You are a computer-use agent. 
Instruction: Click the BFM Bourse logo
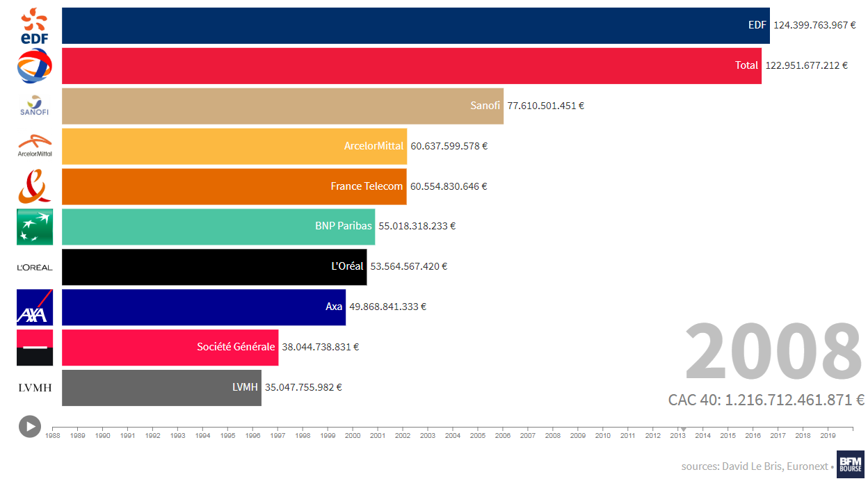coord(850,464)
